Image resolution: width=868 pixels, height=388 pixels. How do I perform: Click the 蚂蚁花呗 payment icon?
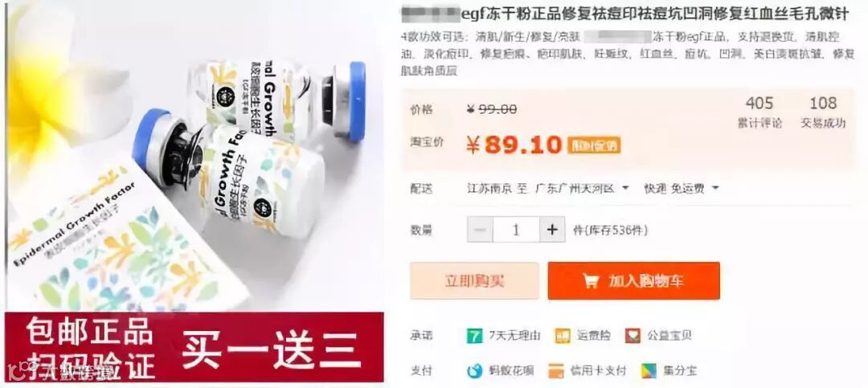click(x=474, y=371)
